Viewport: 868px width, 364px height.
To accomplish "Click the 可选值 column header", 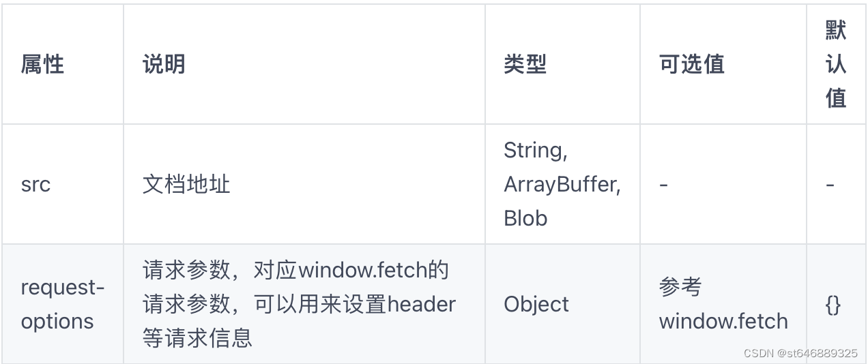I will click(x=691, y=64).
